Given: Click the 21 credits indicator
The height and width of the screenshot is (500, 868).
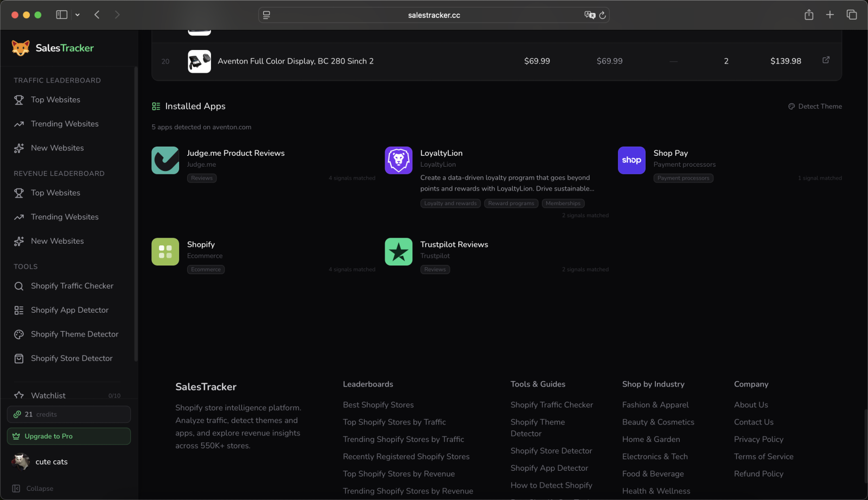Looking at the screenshot, I should click(69, 414).
